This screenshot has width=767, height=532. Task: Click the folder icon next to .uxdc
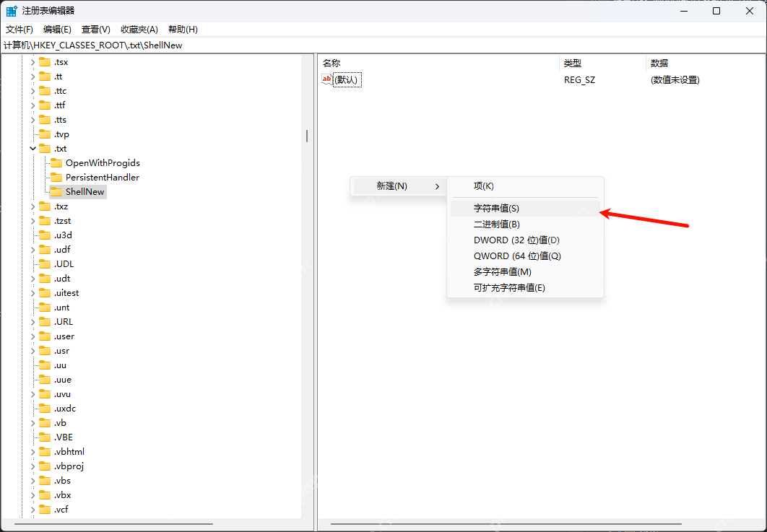pyautogui.click(x=45, y=409)
